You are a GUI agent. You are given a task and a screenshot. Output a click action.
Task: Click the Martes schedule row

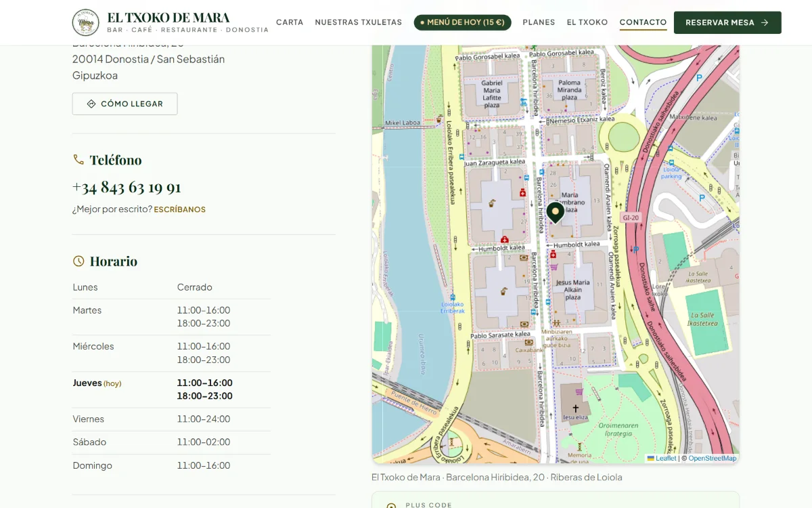point(171,317)
